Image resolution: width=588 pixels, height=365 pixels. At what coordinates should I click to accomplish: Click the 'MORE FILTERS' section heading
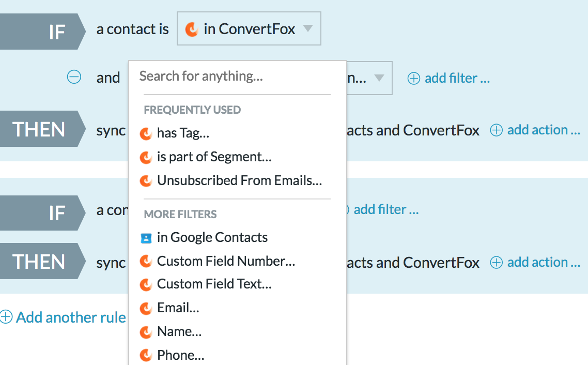180,214
